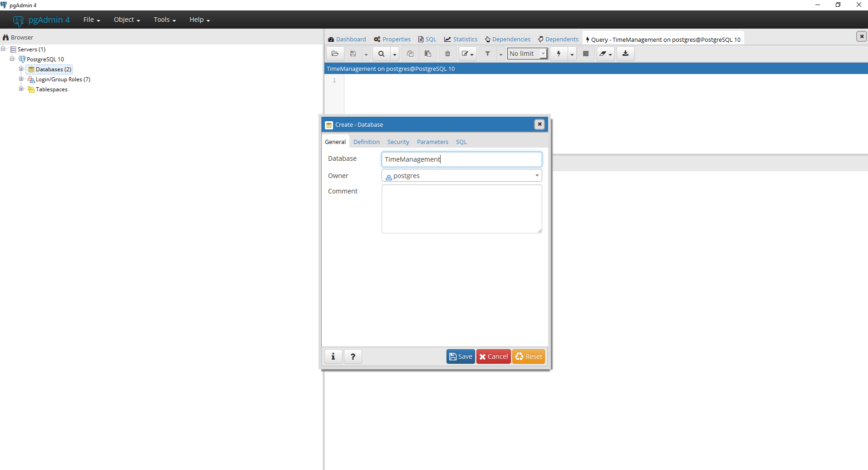Viewport: 868px width, 470px height.
Task: Open the Edit options dropdown
Action: pyautogui.click(x=467, y=54)
